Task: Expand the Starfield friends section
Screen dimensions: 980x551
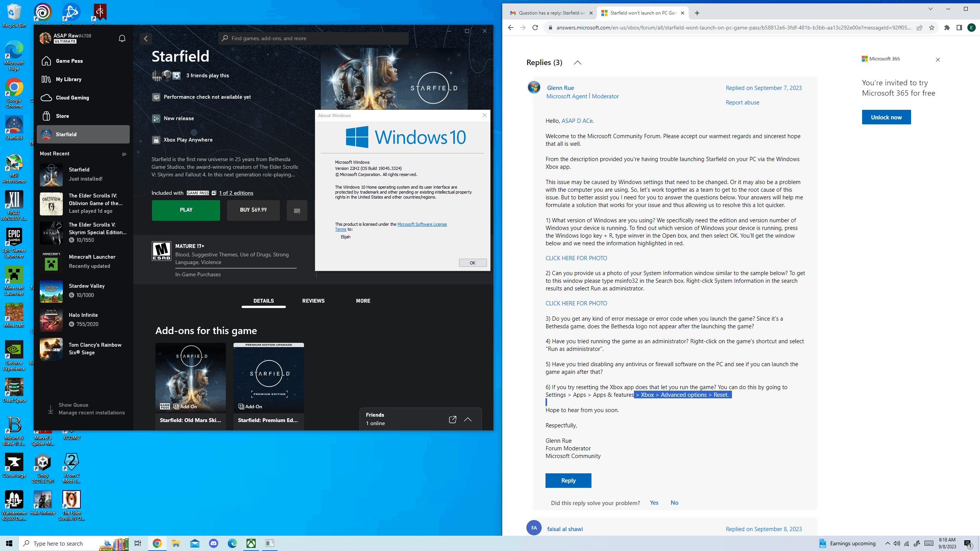Action: tap(469, 419)
